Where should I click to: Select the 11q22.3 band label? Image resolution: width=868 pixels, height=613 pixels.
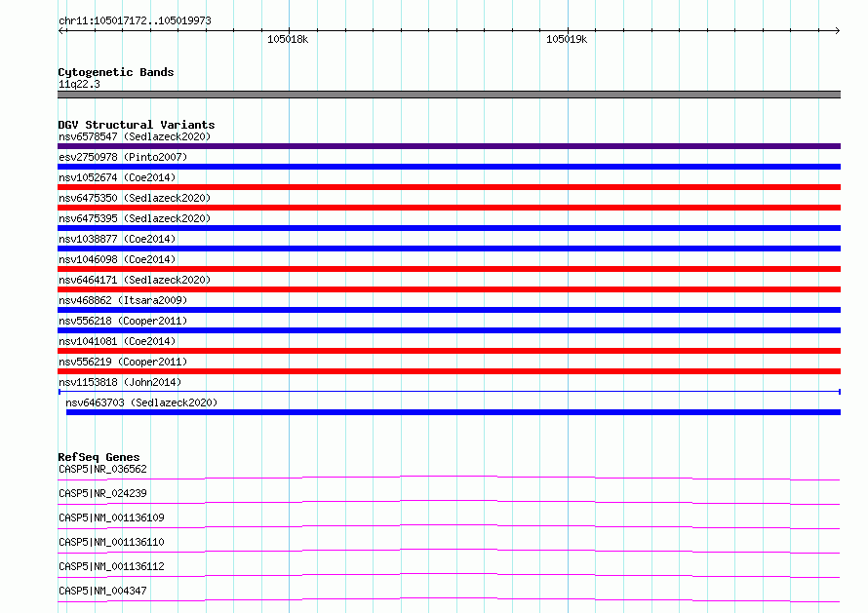(79, 84)
